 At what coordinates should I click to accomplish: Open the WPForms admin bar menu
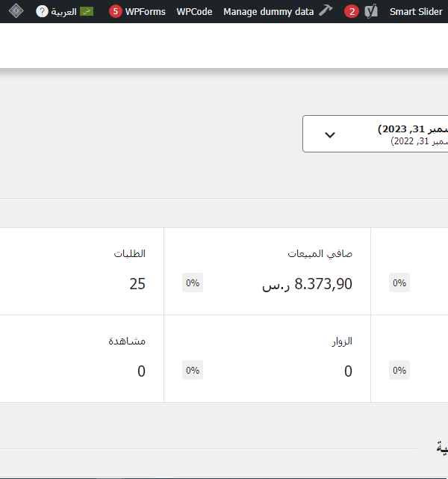tap(137, 12)
